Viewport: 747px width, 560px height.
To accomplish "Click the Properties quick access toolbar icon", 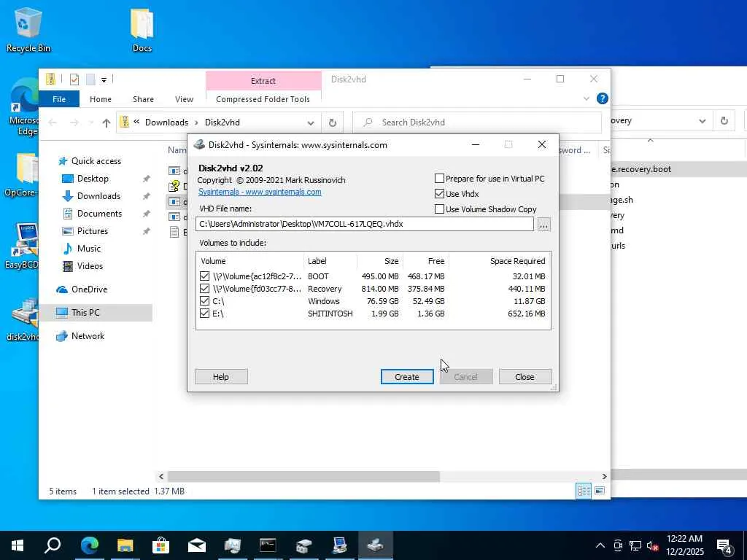I will (74, 79).
